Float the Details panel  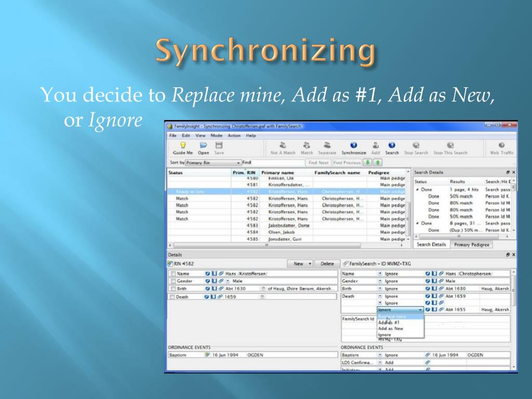pos(508,255)
